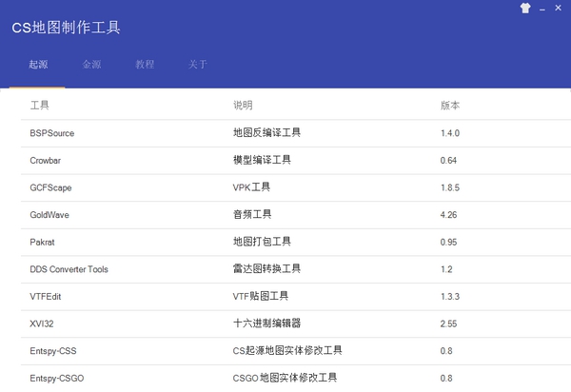Click the CS地图制作工具 window title

coord(66,28)
